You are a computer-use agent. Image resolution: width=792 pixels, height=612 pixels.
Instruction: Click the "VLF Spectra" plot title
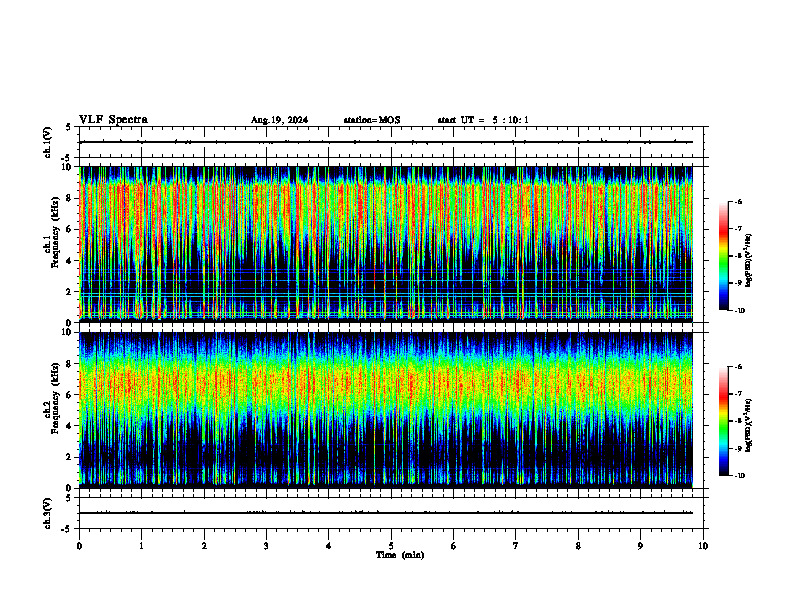coord(113,120)
